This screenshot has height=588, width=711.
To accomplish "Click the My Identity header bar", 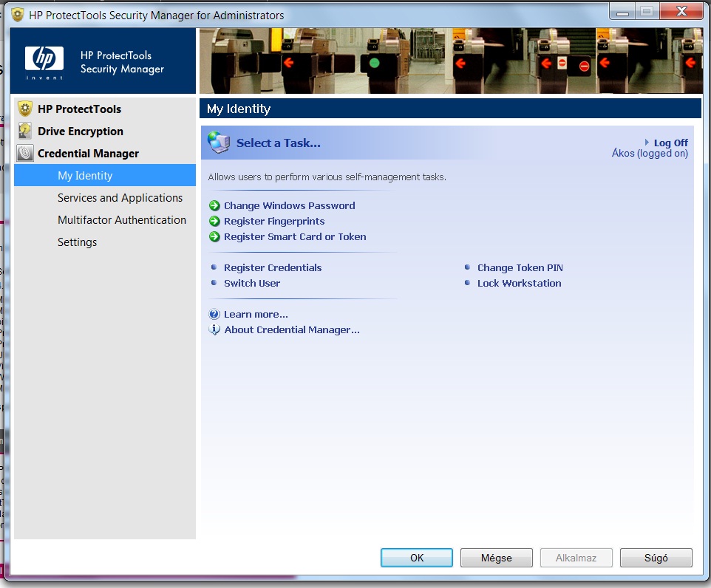I will pyautogui.click(x=450, y=109).
